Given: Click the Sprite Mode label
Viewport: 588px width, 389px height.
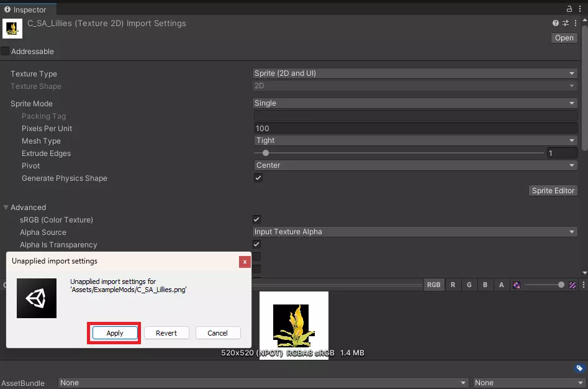Looking at the screenshot, I should click(32, 104).
